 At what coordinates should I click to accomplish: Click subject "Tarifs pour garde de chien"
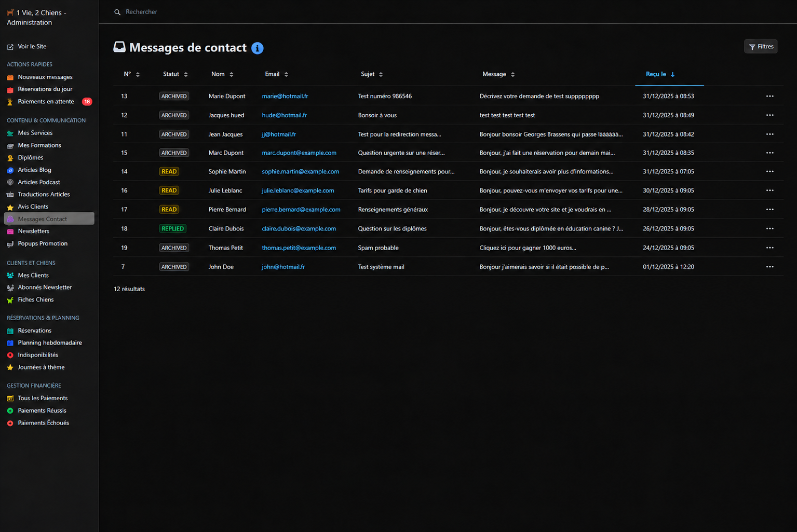tap(393, 190)
